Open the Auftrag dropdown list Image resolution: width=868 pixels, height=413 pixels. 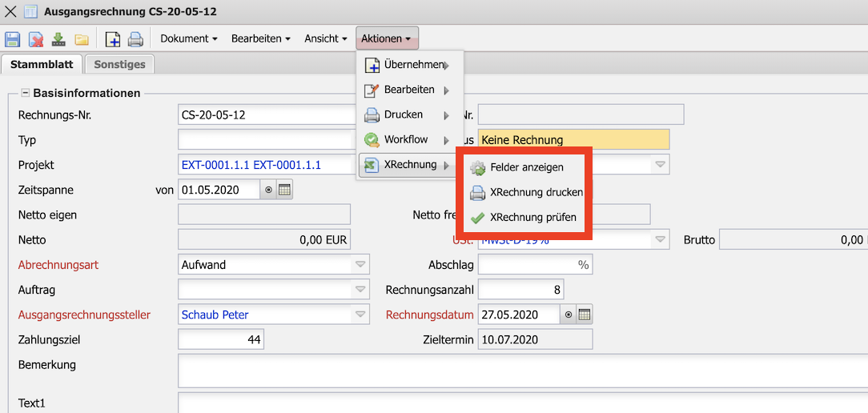(360, 290)
